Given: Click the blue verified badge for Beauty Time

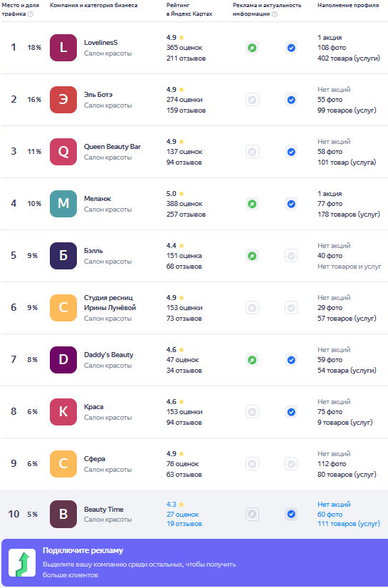Looking at the screenshot, I should [291, 514].
